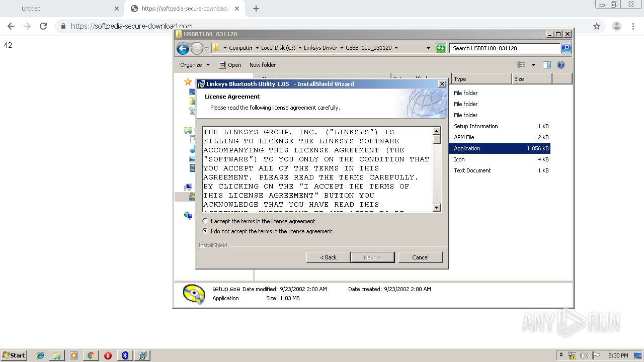644x362 pixels.
Task: Click Open in the Explorer toolbar
Action: coord(230,65)
